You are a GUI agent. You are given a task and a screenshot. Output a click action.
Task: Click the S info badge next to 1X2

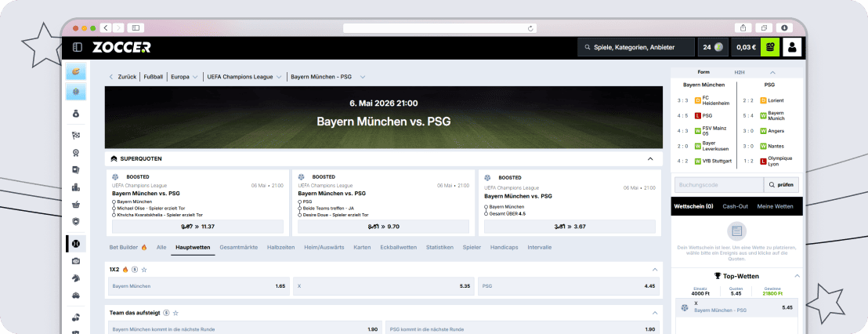coord(135,270)
